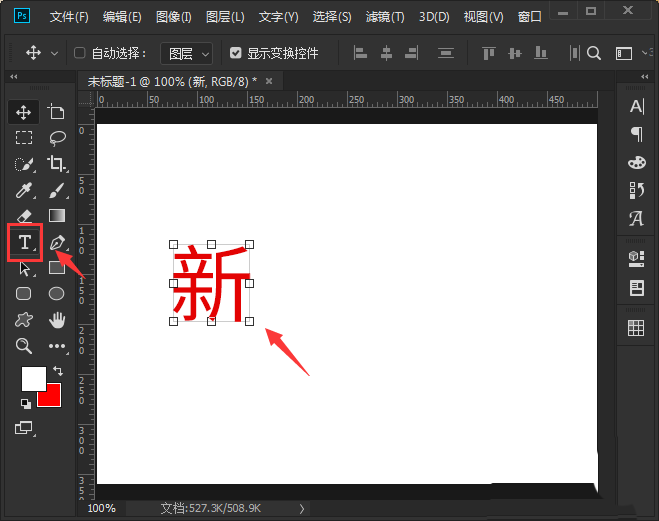Close the 未标题-1 document tab
The image size is (659, 521).
coord(269,81)
